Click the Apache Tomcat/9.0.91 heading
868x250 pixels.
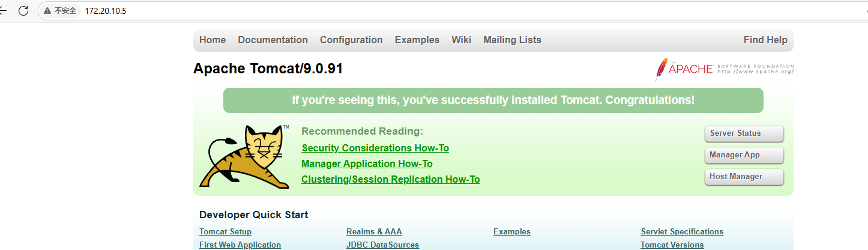(x=268, y=69)
